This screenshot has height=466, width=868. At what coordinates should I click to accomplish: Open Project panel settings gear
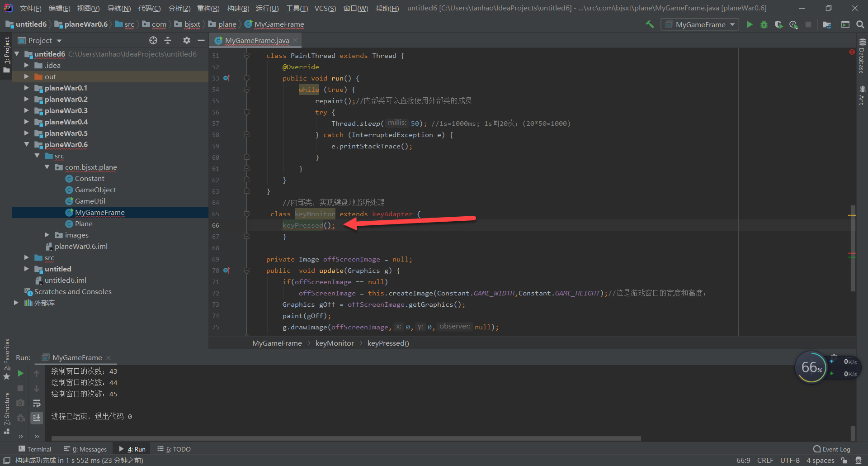pos(187,40)
